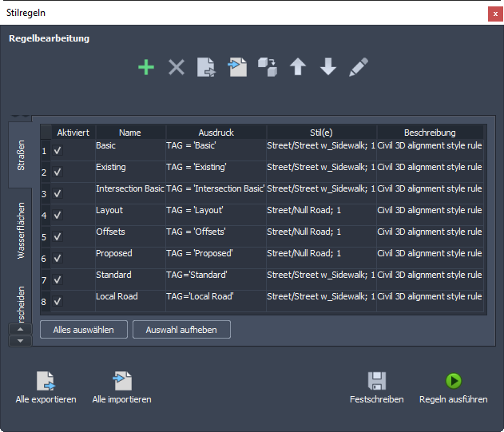This screenshot has height=432, width=504.
Task: Select the name cell 'Basic'
Action: (130, 150)
